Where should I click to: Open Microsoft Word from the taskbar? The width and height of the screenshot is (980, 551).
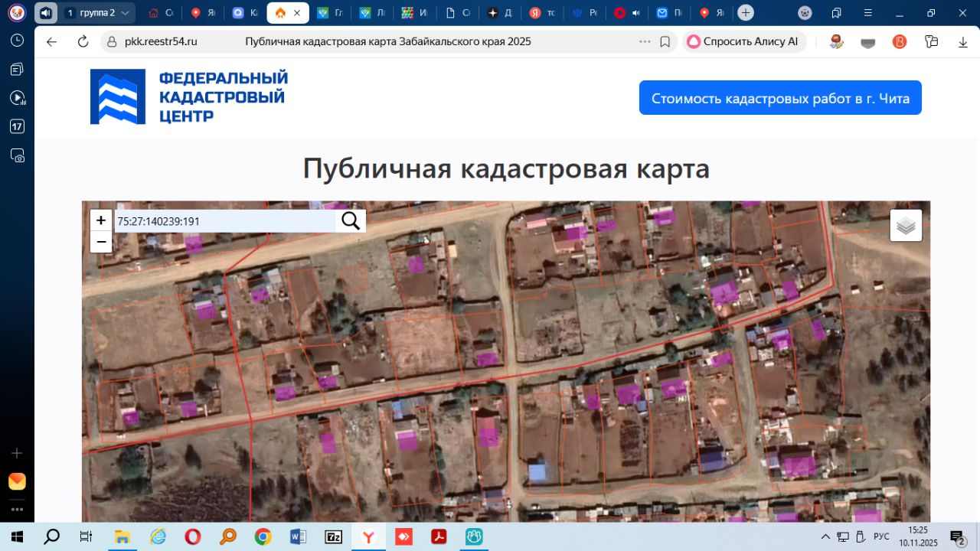[299, 536]
